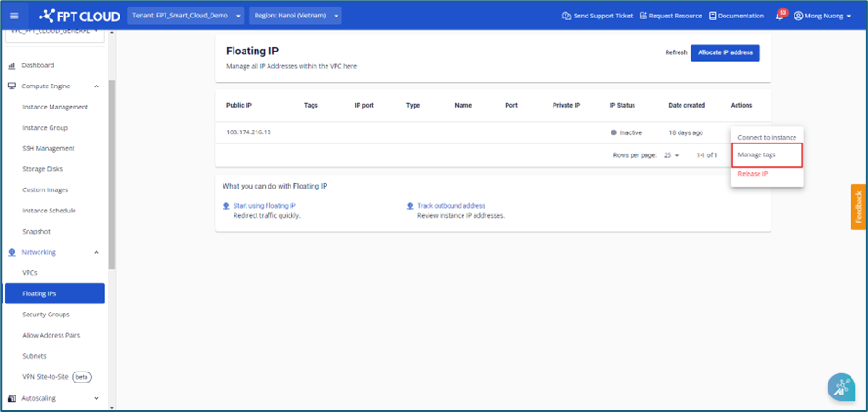
Task: Select Connect to instance option
Action: tap(767, 137)
